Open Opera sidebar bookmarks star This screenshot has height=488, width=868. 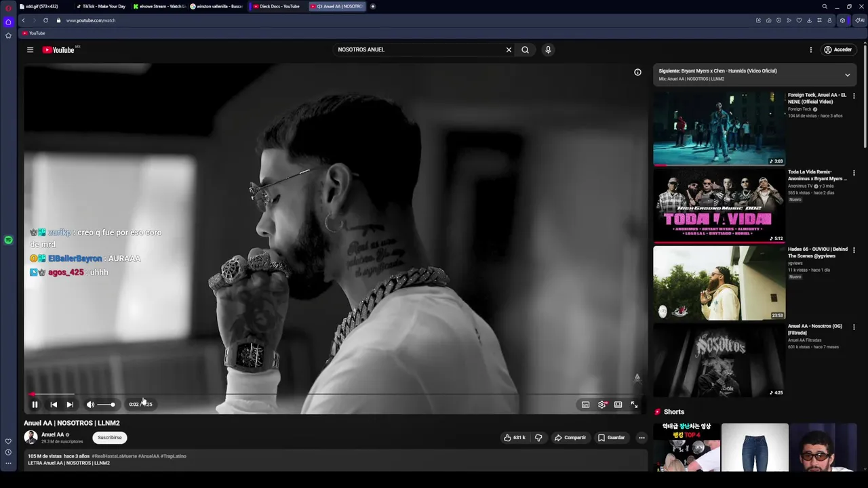[8, 35]
